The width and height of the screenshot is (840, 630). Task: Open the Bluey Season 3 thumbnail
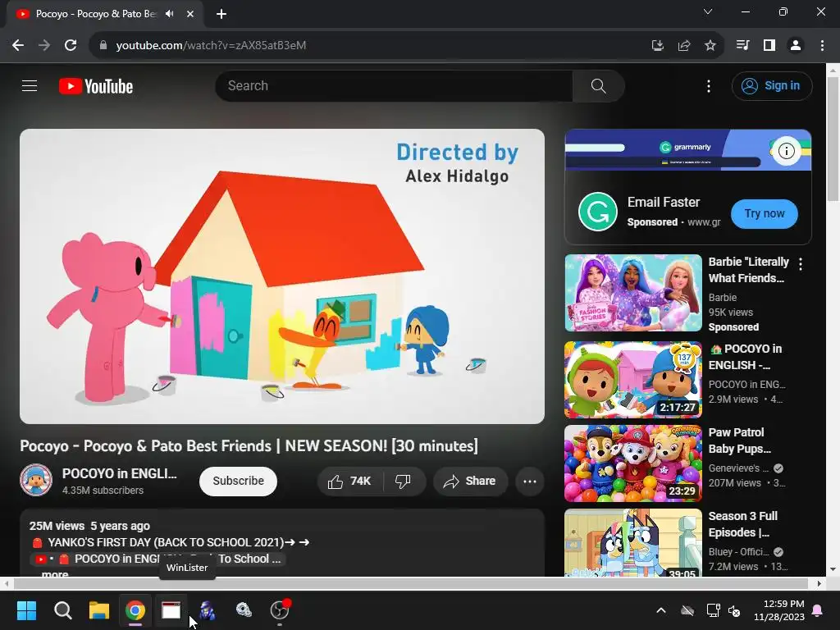pos(633,542)
